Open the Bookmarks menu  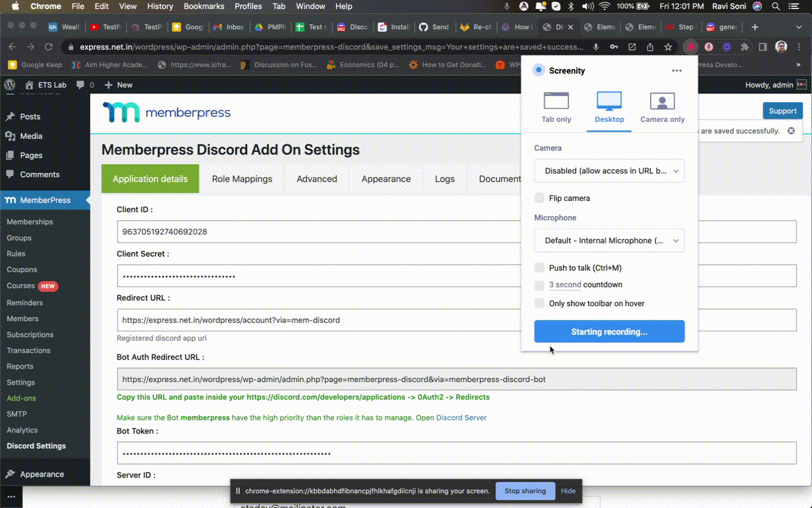(x=204, y=6)
